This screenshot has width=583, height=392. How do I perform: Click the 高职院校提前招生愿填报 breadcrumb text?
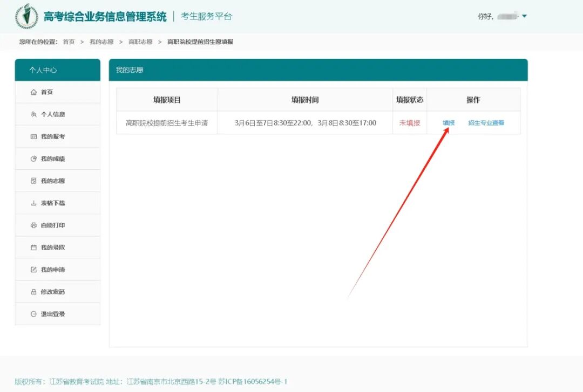(200, 42)
